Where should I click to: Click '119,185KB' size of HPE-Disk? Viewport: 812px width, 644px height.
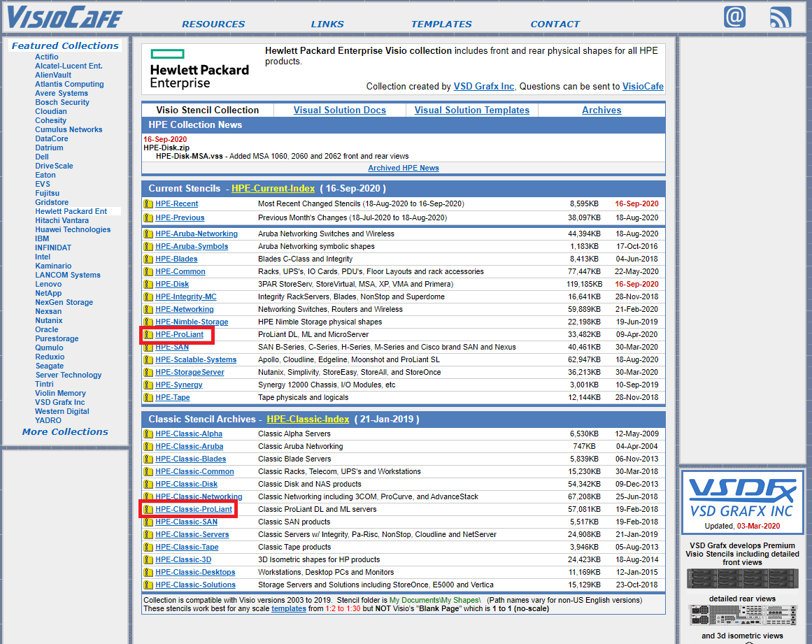click(585, 284)
